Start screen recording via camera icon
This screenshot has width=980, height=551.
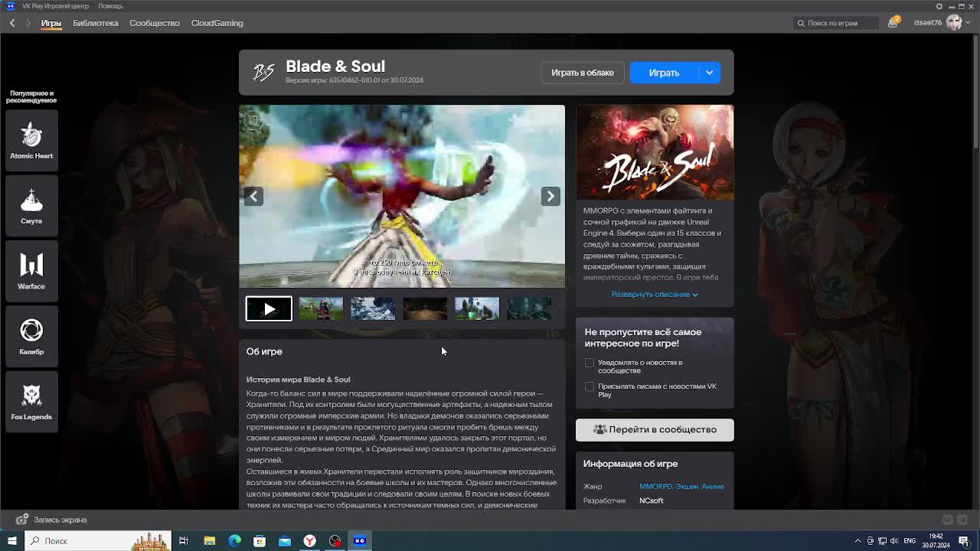coord(21,520)
